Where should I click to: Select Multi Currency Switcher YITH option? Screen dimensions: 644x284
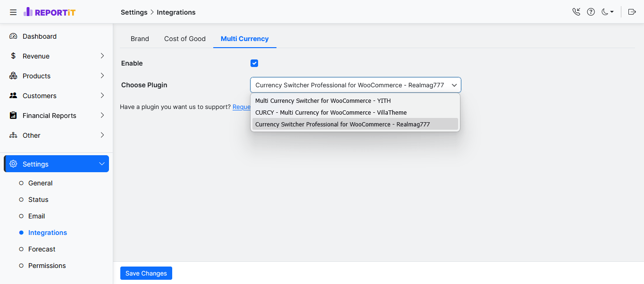[355, 100]
